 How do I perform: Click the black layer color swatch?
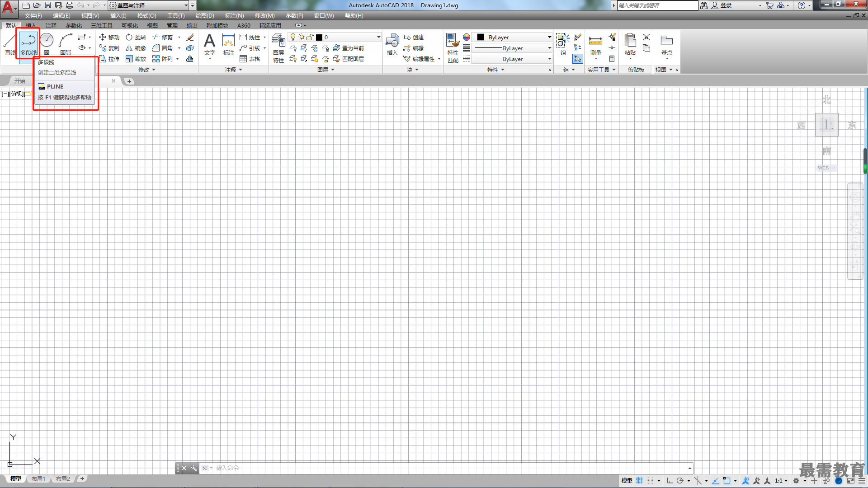point(319,37)
